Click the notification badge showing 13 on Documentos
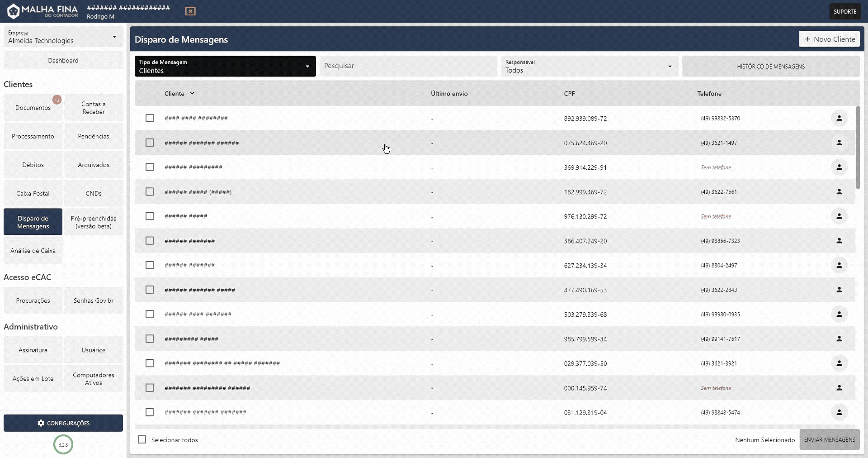 [x=57, y=100]
